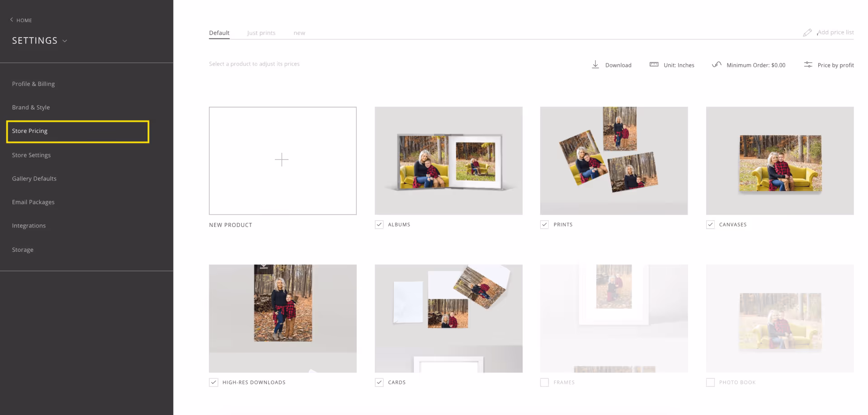Switch to the new price list tab

(299, 33)
